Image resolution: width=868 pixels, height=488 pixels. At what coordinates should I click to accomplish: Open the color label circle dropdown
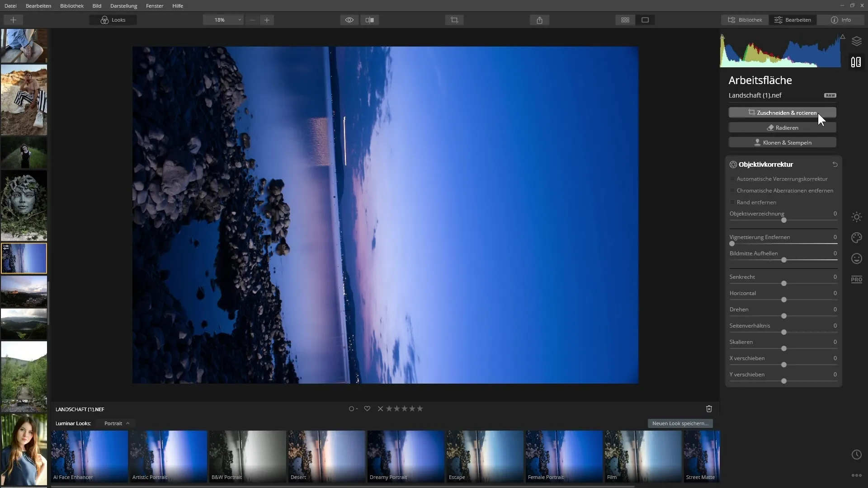pyautogui.click(x=353, y=409)
